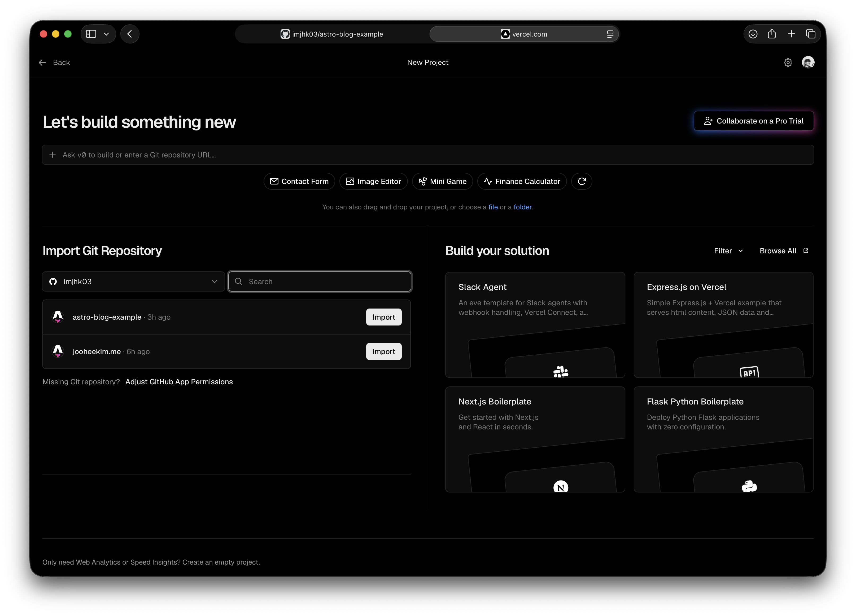Click Collaborate on a Pro Trial
The height and width of the screenshot is (616, 856).
(x=754, y=121)
